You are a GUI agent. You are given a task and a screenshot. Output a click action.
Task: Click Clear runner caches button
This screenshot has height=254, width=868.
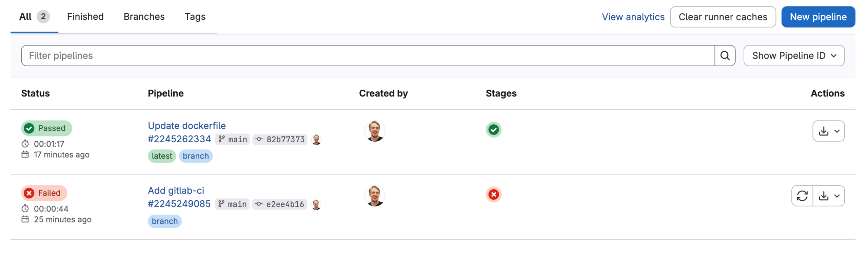(x=723, y=17)
